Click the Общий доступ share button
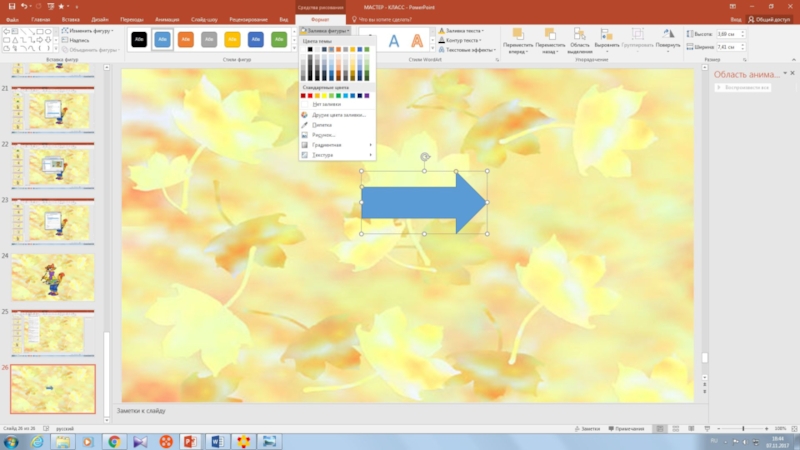The image size is (800, 450). pos(769,19)
